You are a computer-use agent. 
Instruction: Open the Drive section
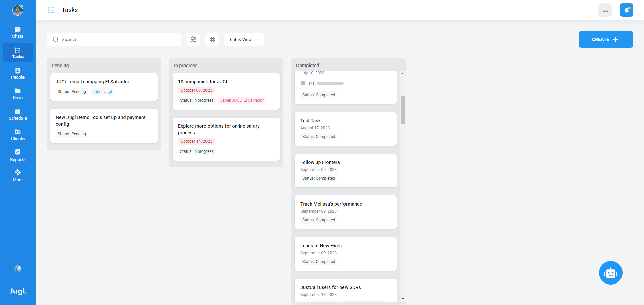pyautogui.click(x=18, y=94)
